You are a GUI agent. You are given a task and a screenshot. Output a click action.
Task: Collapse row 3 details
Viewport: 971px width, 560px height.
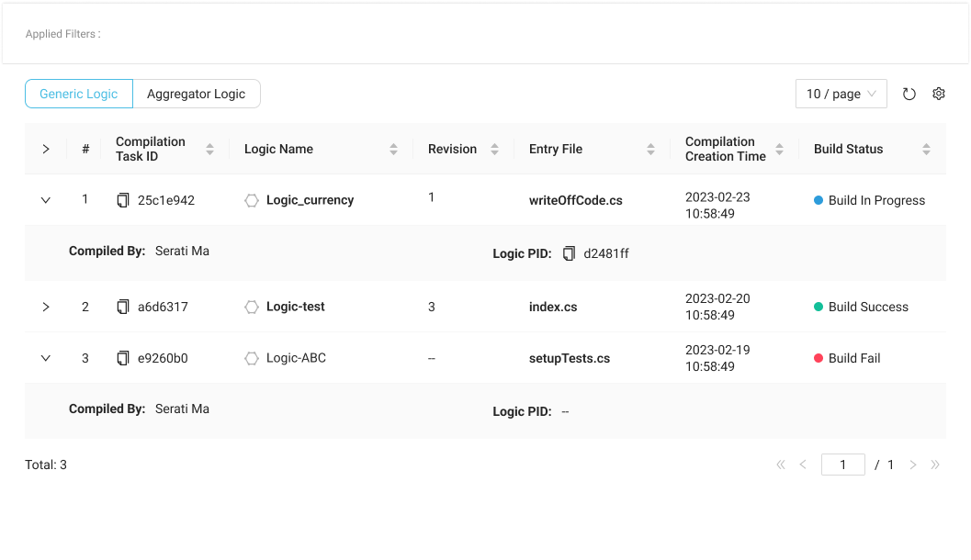(46, 358)
